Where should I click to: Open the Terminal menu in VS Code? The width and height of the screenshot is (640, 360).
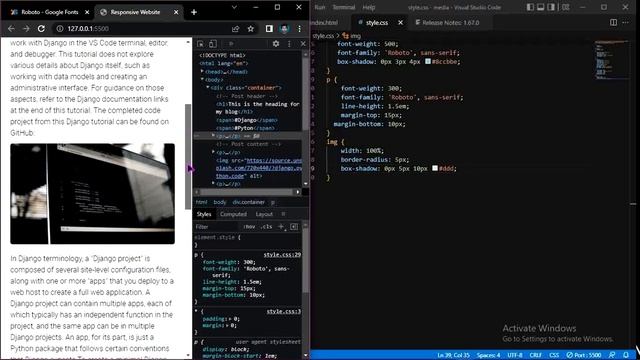[x=343, y=7]
